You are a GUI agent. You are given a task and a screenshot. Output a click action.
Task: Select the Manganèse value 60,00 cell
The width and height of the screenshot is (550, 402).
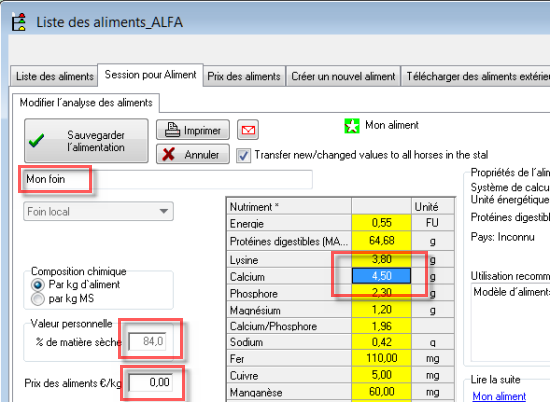point(381,392)
